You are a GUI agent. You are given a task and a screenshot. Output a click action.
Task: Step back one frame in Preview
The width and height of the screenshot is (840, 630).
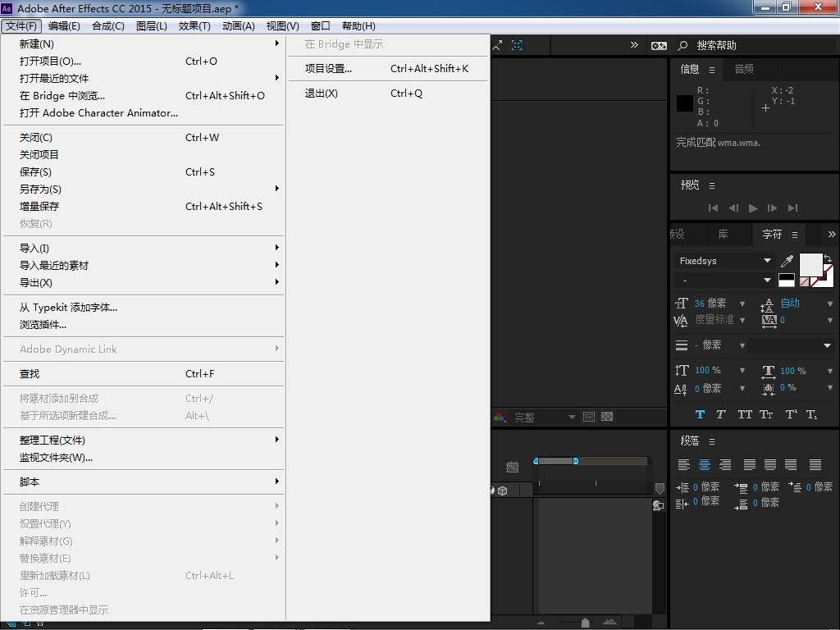pos(733,208)
